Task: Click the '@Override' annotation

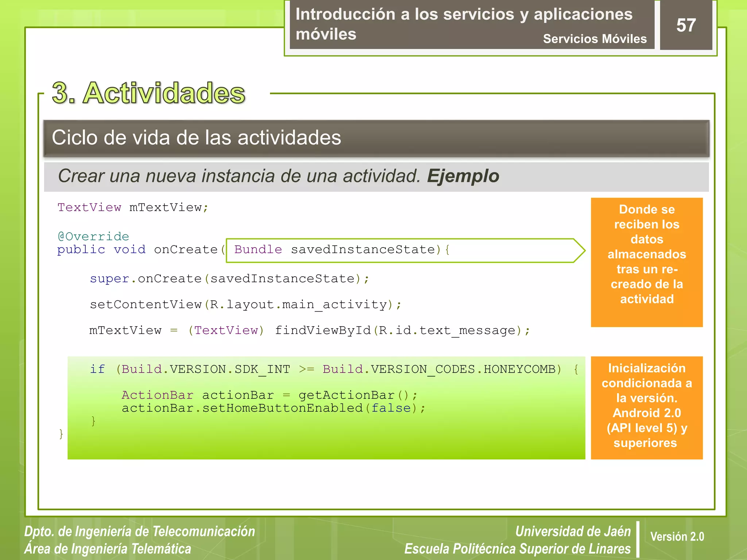Action: tap(93, 236)
